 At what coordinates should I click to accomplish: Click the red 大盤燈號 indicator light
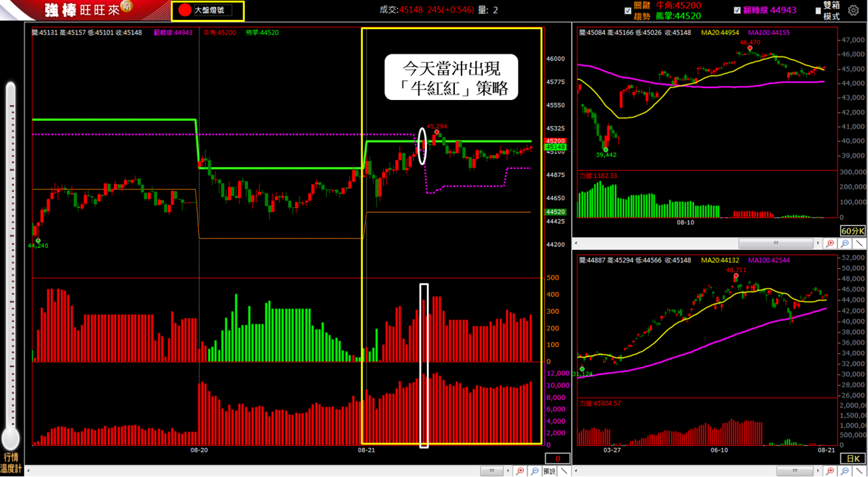click(184, 11)
